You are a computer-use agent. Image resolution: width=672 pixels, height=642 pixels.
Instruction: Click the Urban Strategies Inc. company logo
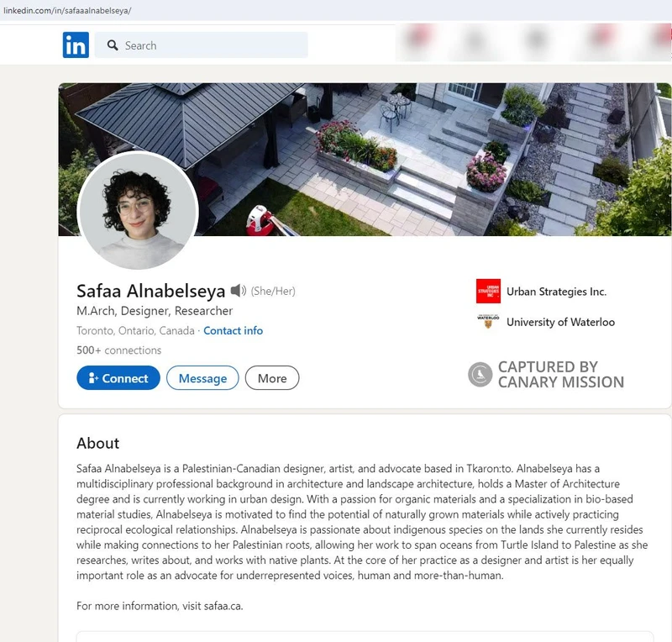coord(487,292)
